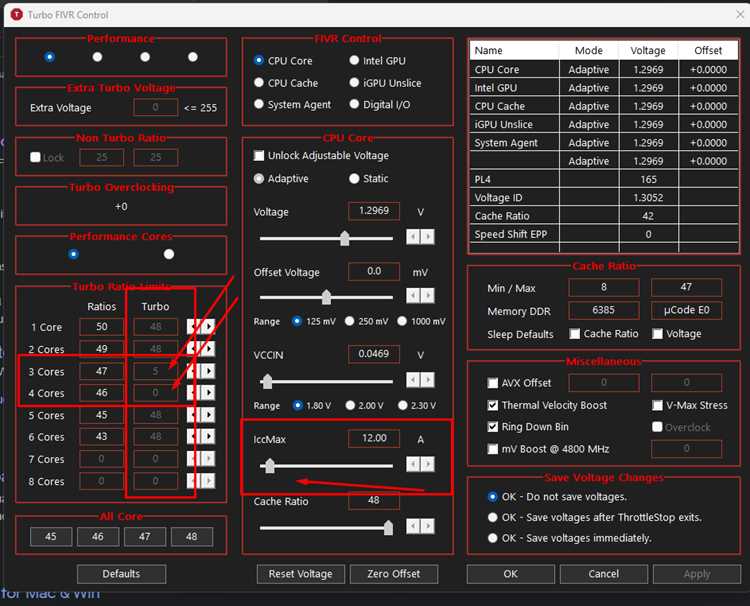The image size is (750, 606).
Task: Click IccMax value field 12.00
Action: (374, 438)
